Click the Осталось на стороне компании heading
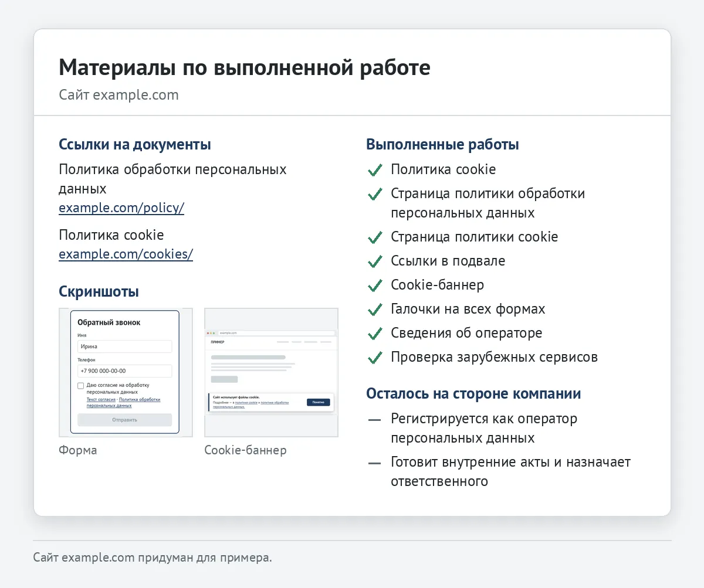The height and width of the screenshot is (588, 704). click(x=473, y=393)
